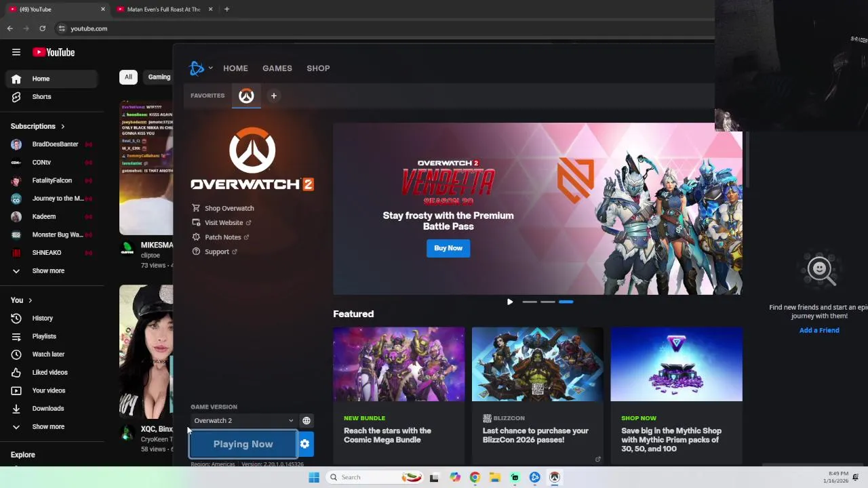
Task: Open Your videos in YouTube sidebar
Action: 52,390
